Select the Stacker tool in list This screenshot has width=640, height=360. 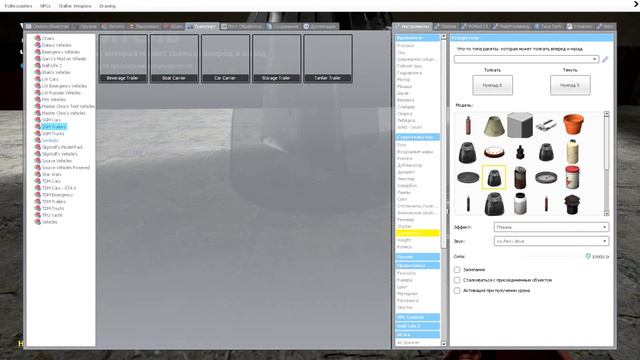(x=404, y=227)
